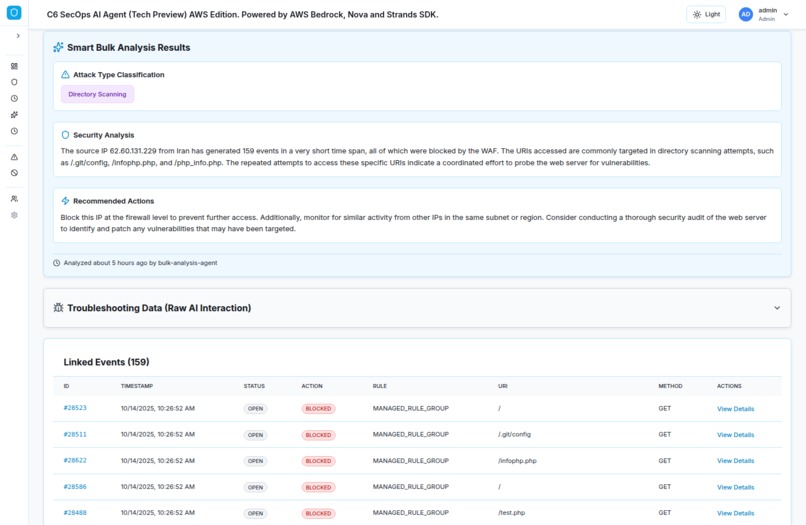Viewport: 806px width, 525px height.
Task: Click the Smart Bulk Analysis Results heading
Action: click(x=129, y=47)
